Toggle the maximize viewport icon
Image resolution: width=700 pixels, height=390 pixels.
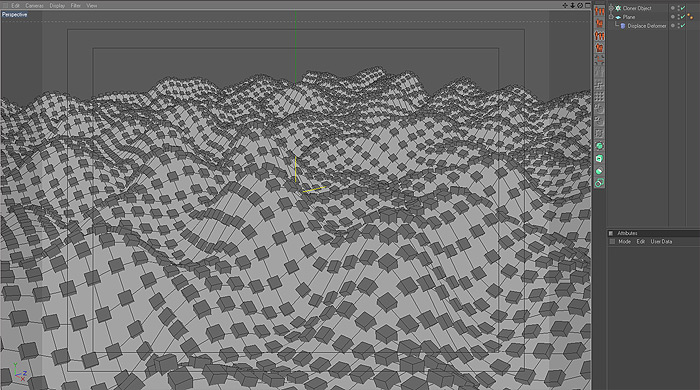(588, 5)
